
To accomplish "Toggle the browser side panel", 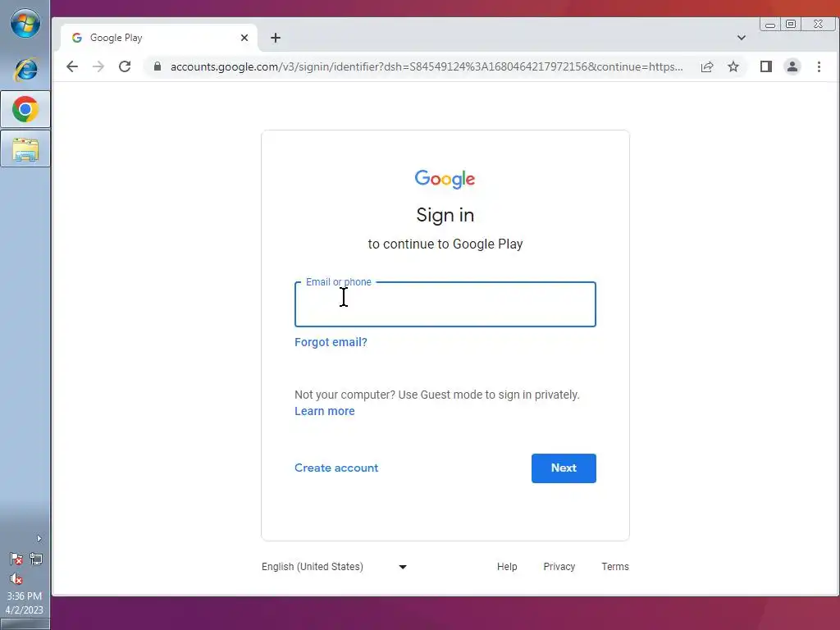I will [x=766, y=66].
